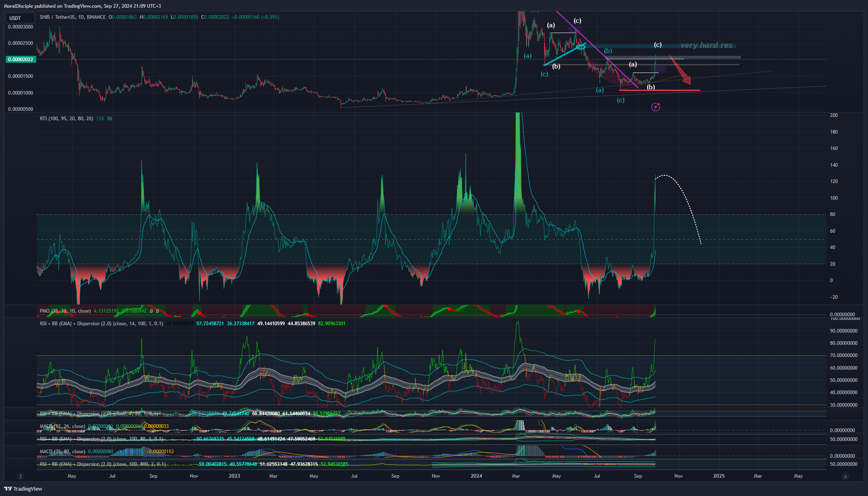The image size is (868, 496).
Task: Click the 2023 label on time axis
Action: [x=235, y=476]
